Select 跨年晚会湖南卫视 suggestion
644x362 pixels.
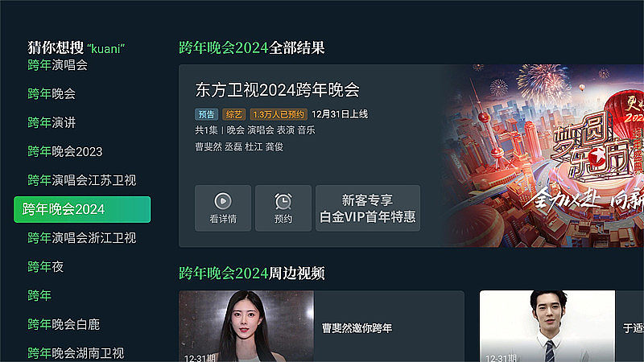(x=76, y=353)
